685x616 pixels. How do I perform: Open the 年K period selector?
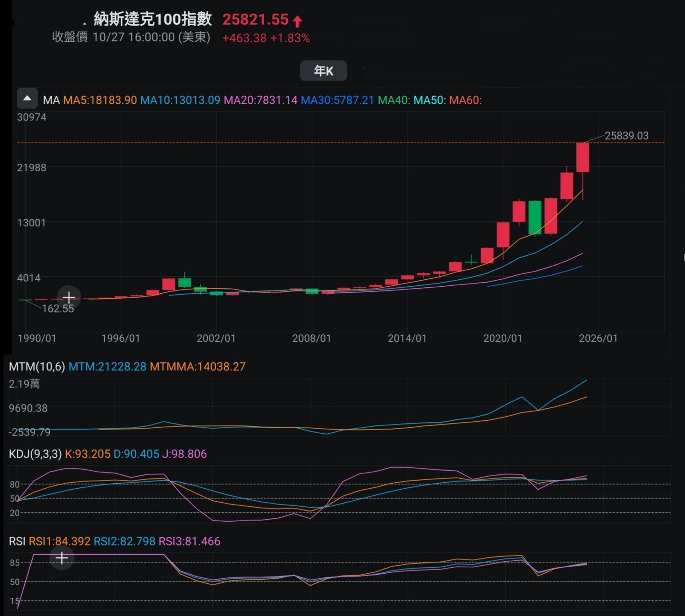pyautogui.click(x=323, y=71)
